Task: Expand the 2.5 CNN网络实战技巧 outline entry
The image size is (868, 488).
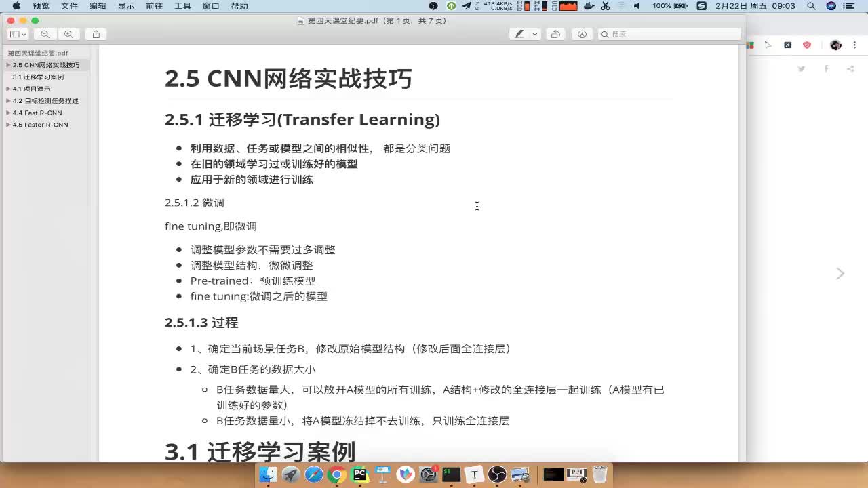Action: (x=8, y=65)
